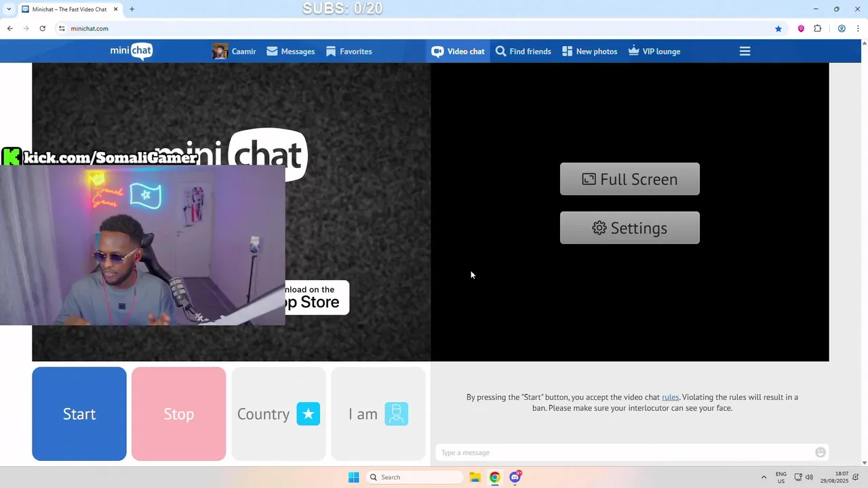Image resolution: width=868 pixels, height=488 pixels.
Task: Show hidden system tray icons
Action: click(x=764, y=477)
